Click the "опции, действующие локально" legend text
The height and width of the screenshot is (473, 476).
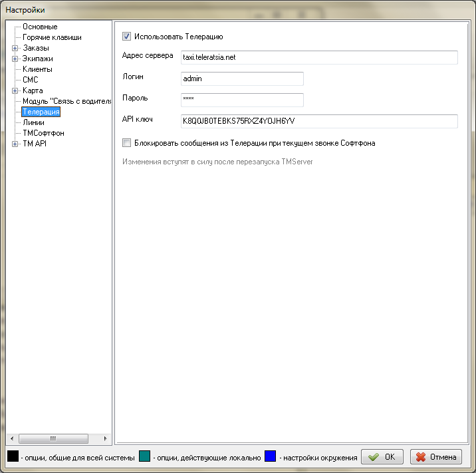click(209, 458)
